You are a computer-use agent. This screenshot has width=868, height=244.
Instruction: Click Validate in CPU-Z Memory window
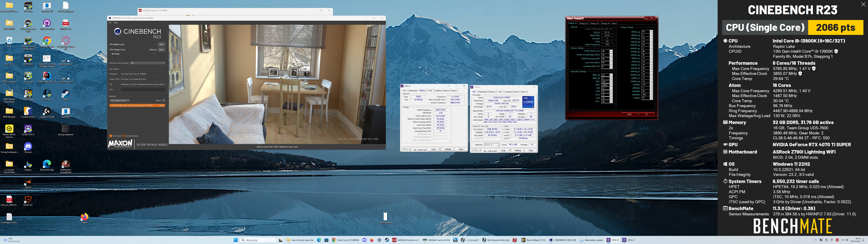tap(448, 149)
